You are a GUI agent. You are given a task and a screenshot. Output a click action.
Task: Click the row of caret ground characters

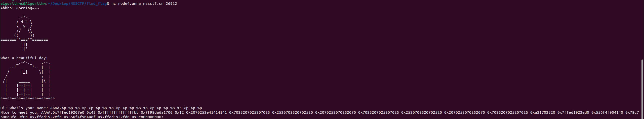(x=28, y=99)
